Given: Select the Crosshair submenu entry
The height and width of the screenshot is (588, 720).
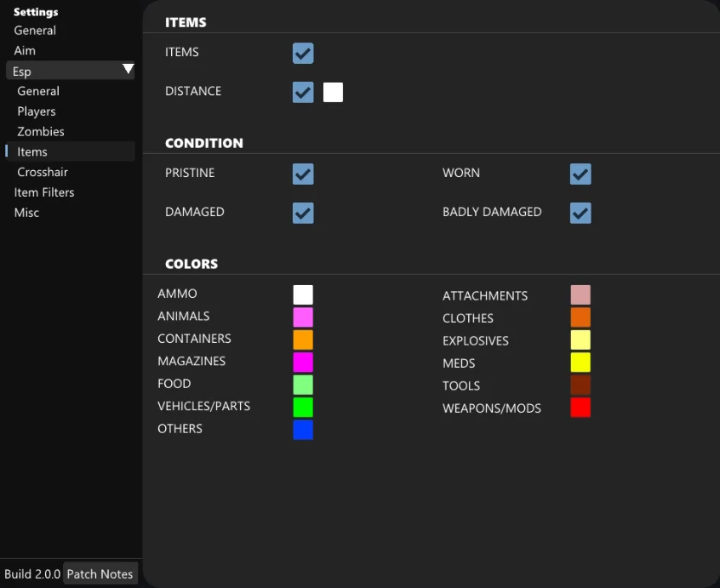Looking at the screenshot, I should point(43,172).
